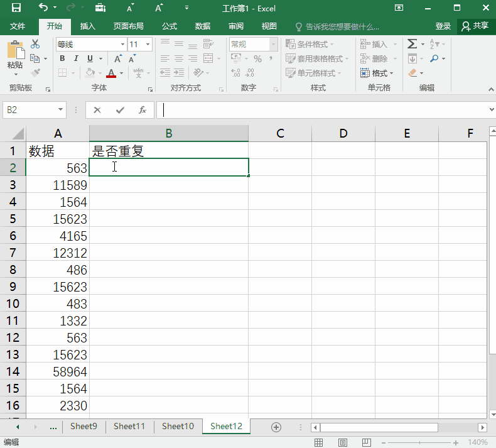Click the fill color bucket swatch
This screenshot has width=496, height=448.
[x=90, y=73]
